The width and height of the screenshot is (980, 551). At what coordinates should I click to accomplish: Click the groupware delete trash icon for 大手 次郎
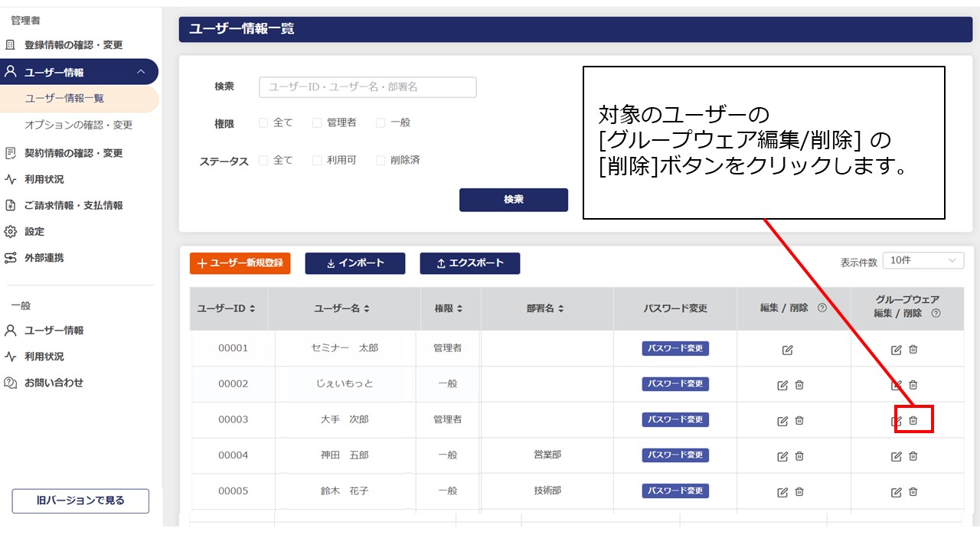coord(913,420)
